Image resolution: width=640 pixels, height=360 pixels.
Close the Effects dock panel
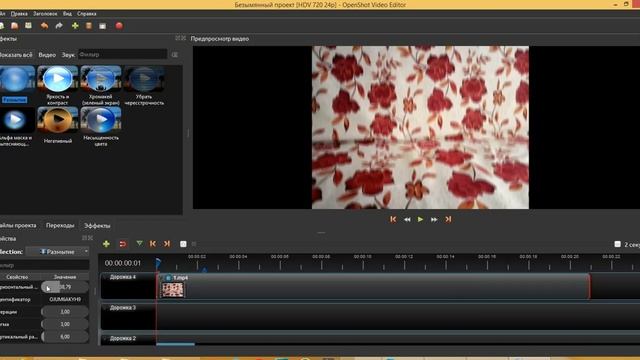point(183,38)
